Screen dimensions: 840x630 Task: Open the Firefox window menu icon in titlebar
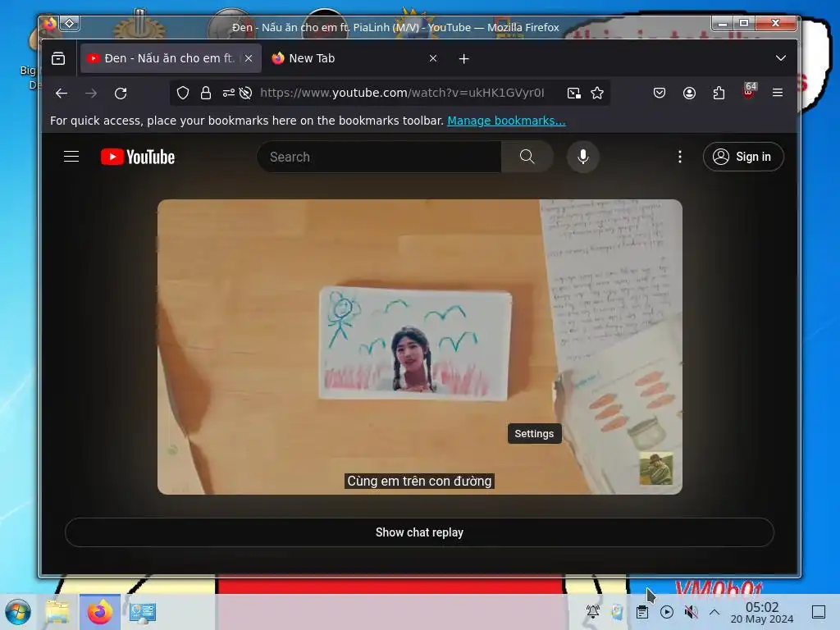pyautogui.click(x=50, y=24)
